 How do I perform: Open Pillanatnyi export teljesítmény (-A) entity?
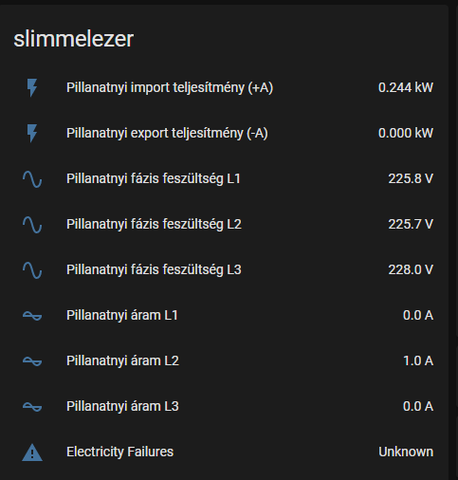(167, 133)
